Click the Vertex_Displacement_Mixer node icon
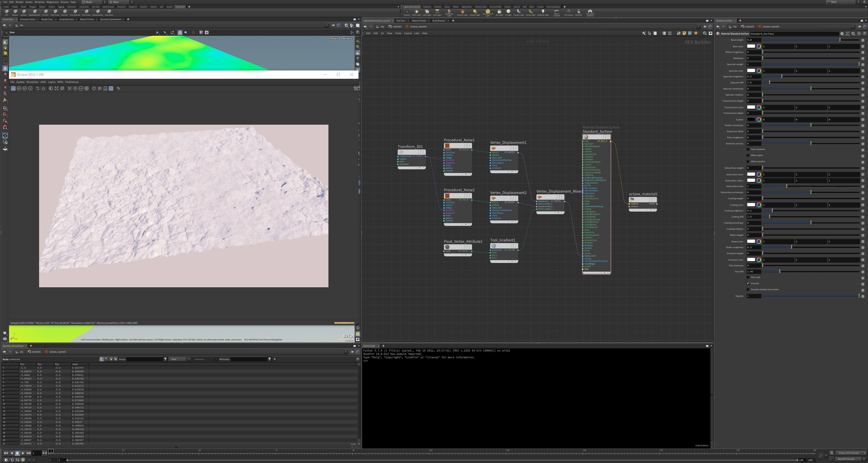This screenshot has width=868, height=463. (x=540, y=197)
